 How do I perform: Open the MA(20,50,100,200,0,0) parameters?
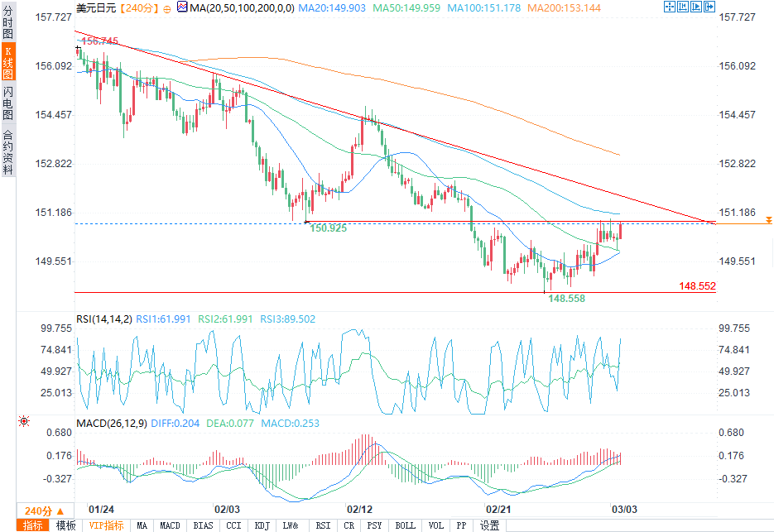point(242,8)
